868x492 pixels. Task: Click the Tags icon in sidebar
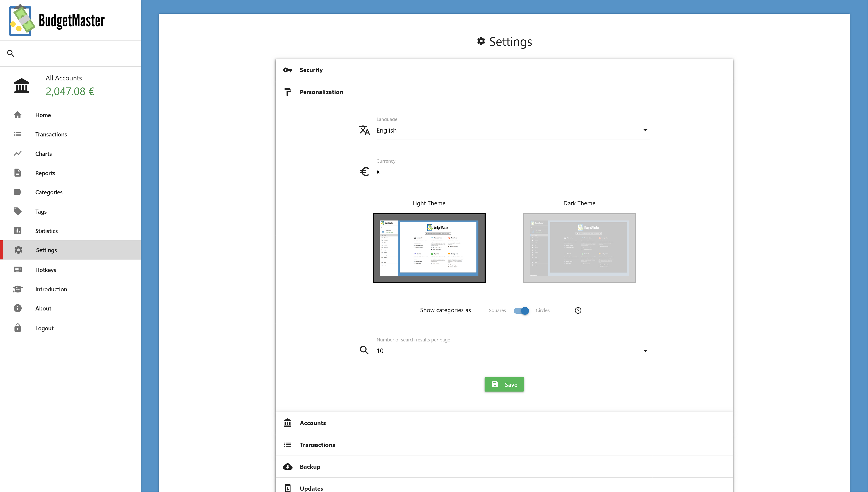click(x=18, y=211)
